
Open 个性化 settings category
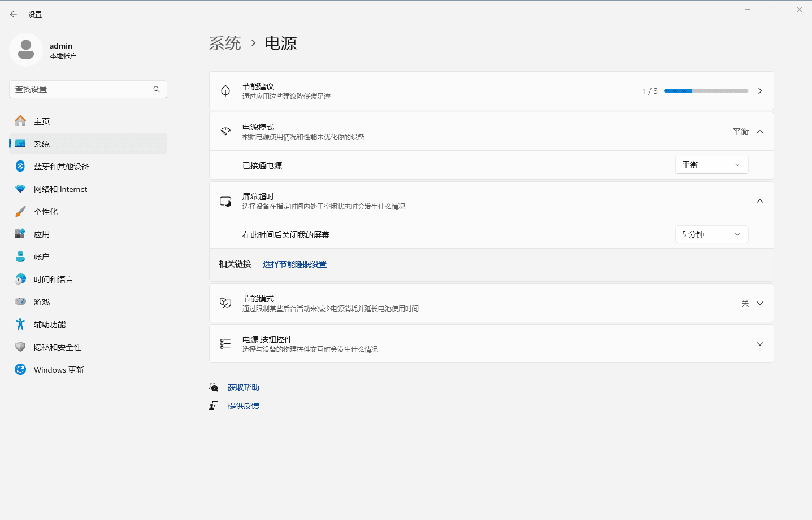(88, 211)
